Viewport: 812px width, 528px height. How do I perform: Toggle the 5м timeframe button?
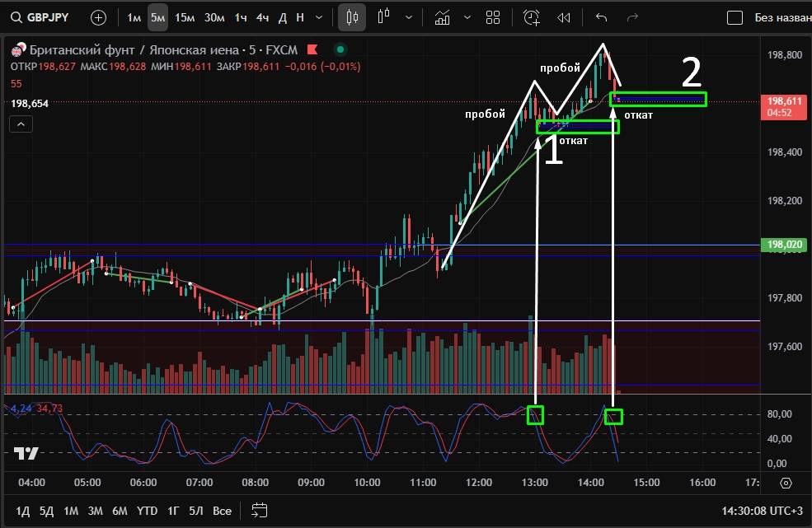[x=157, y=17]
